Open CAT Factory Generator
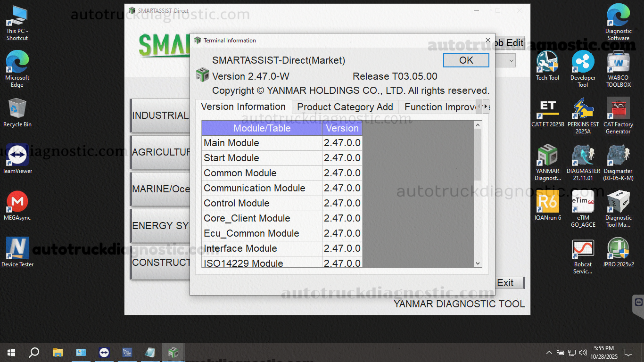644x362 pixels. click(618, 108)
